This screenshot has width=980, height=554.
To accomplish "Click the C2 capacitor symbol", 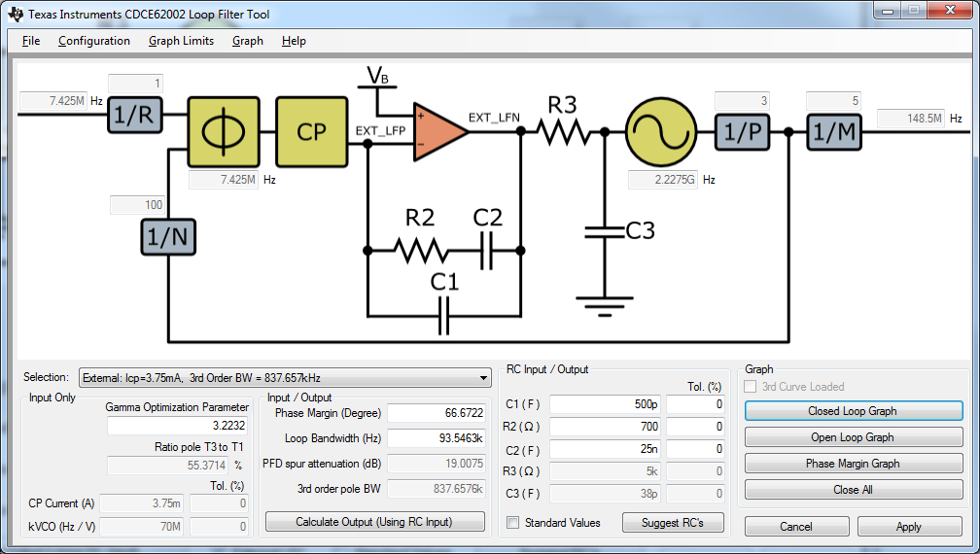I will click(x=487, y=251).
